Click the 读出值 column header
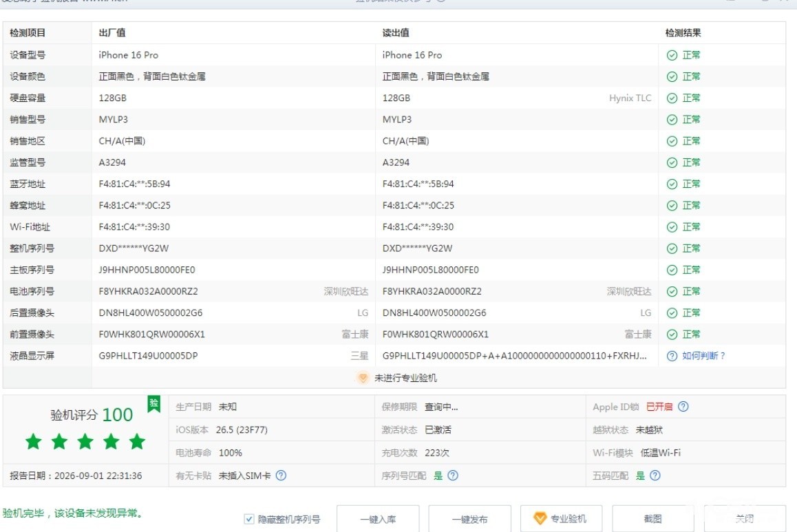This screenshot has width=797, height=532. point(396,32)
